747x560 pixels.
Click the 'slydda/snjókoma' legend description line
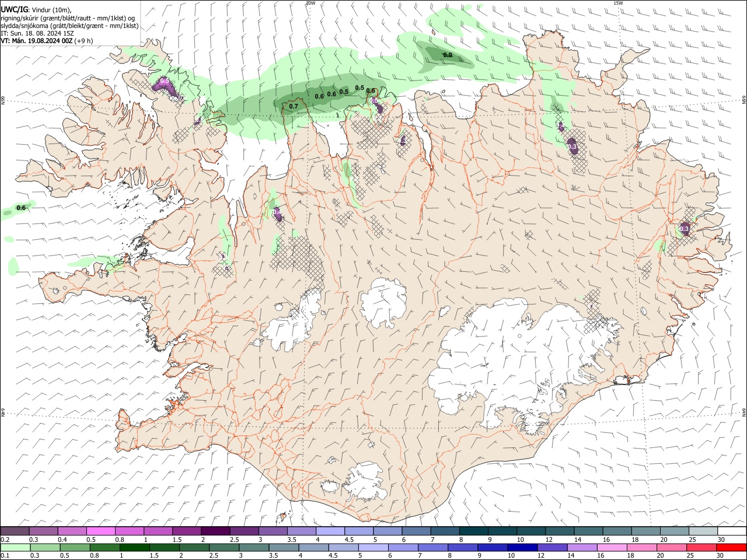click(x=69, y=26)
